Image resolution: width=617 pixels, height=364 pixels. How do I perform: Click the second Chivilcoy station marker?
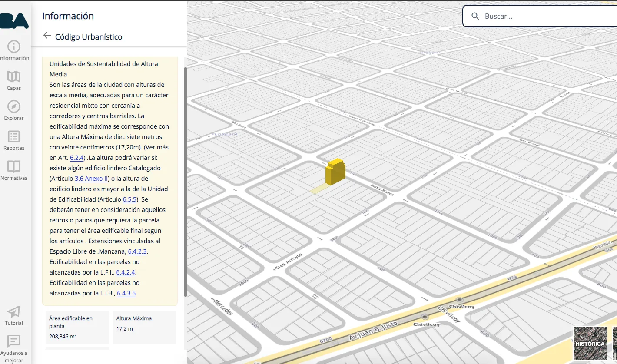(x=425, y=317)
